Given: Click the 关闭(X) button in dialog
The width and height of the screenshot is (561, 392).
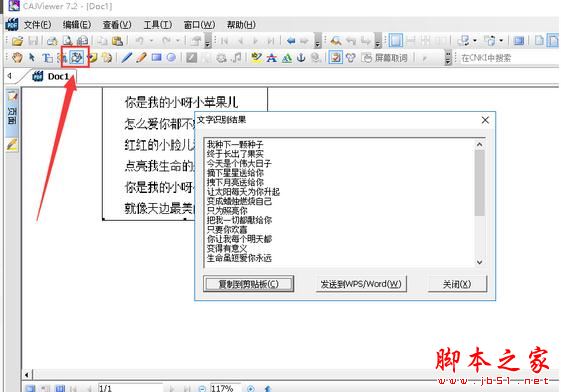Looking at the screenshot, I should click(457, 284).
